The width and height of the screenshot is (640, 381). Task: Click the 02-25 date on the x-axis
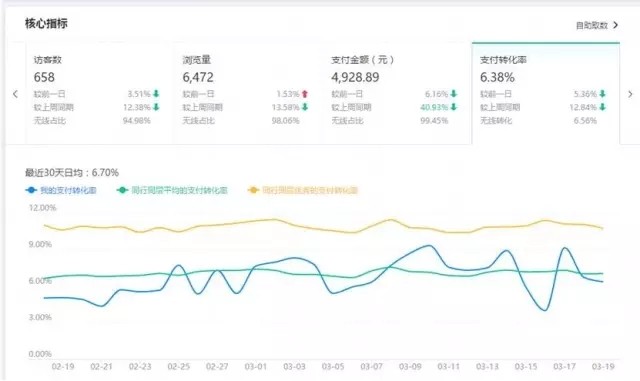pos(178,366)
